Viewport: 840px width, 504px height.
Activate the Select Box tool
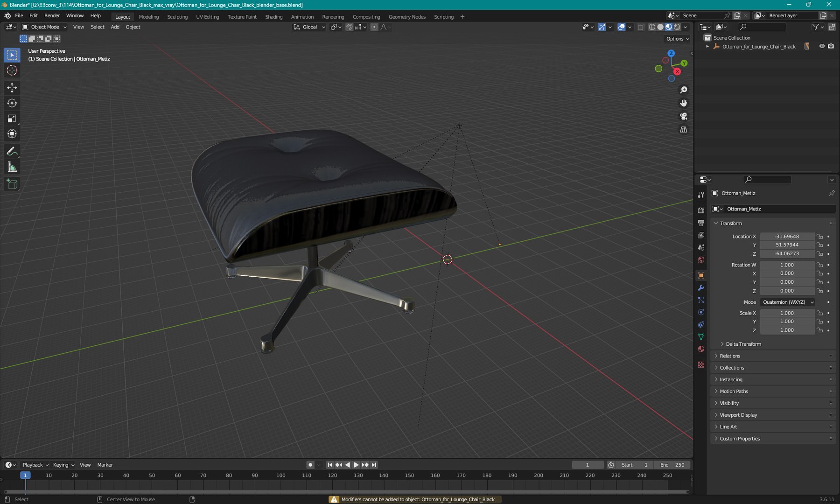(x=12, y=55)
